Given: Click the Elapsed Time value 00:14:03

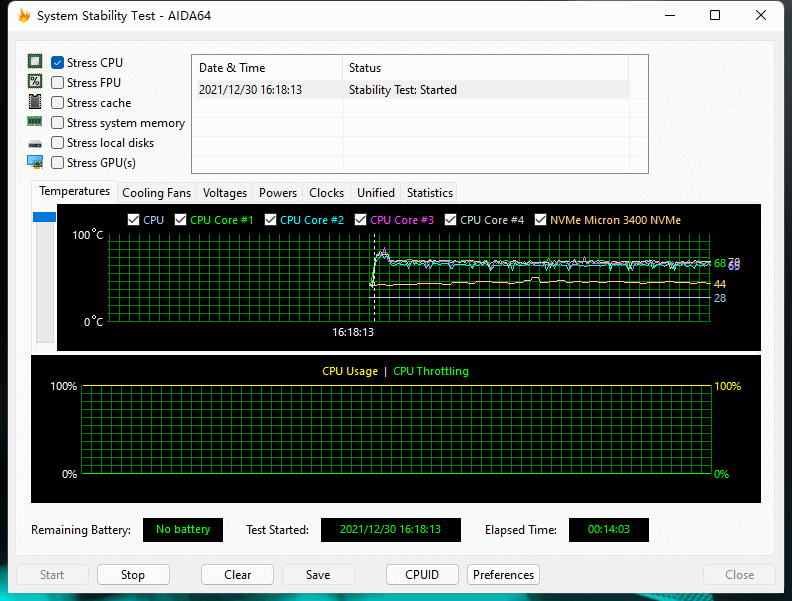Looking at the screenshot, I should (x=609, y=530).
